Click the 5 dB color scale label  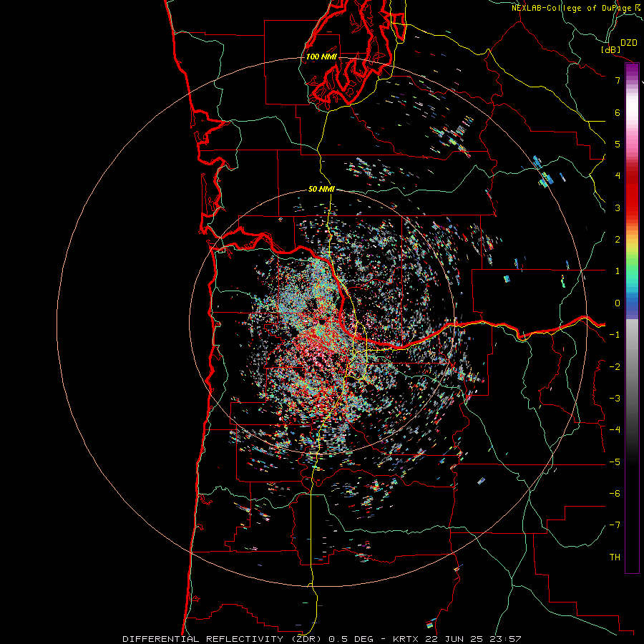[x=618, y=144]
